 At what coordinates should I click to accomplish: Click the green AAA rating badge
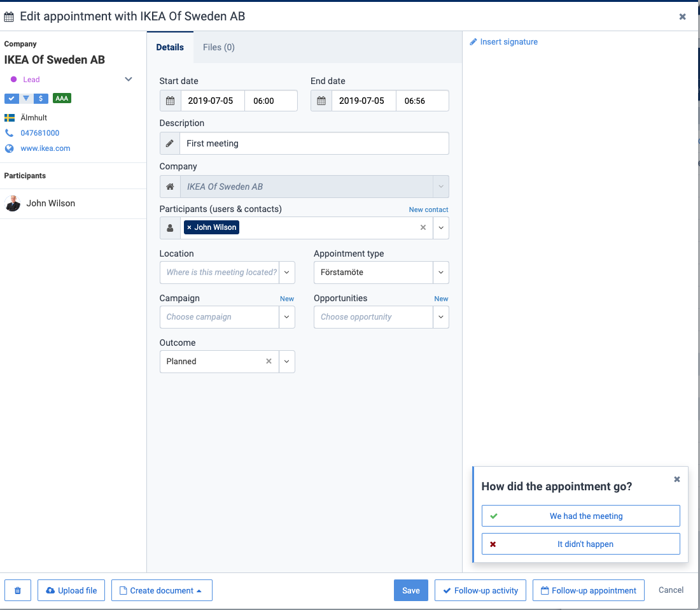pyautogui.click(x=62, y=98)
